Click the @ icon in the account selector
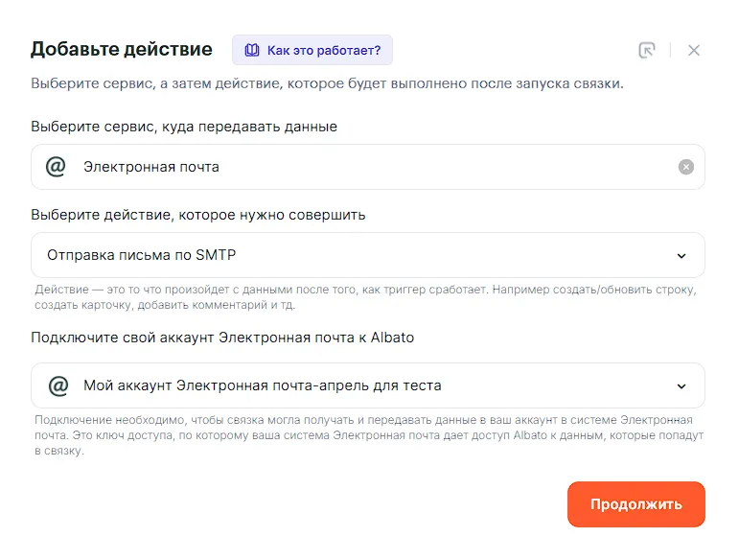This screenshot has width=739, height=560. pos(58,385)
